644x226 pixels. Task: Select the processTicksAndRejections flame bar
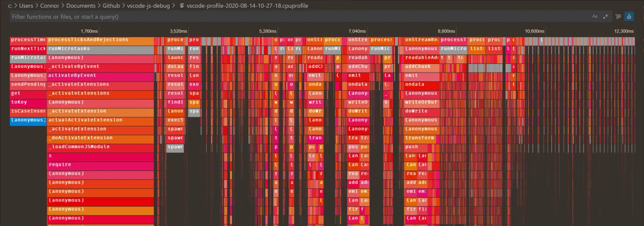(100, 40)
